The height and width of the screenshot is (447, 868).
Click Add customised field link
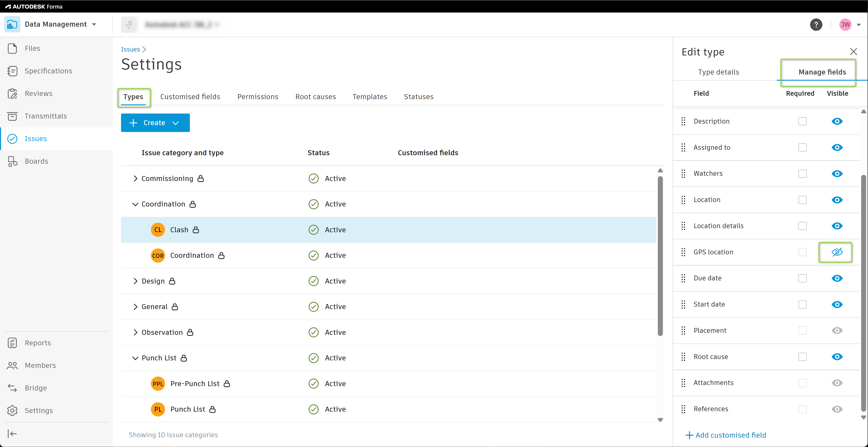coord(726,435)
